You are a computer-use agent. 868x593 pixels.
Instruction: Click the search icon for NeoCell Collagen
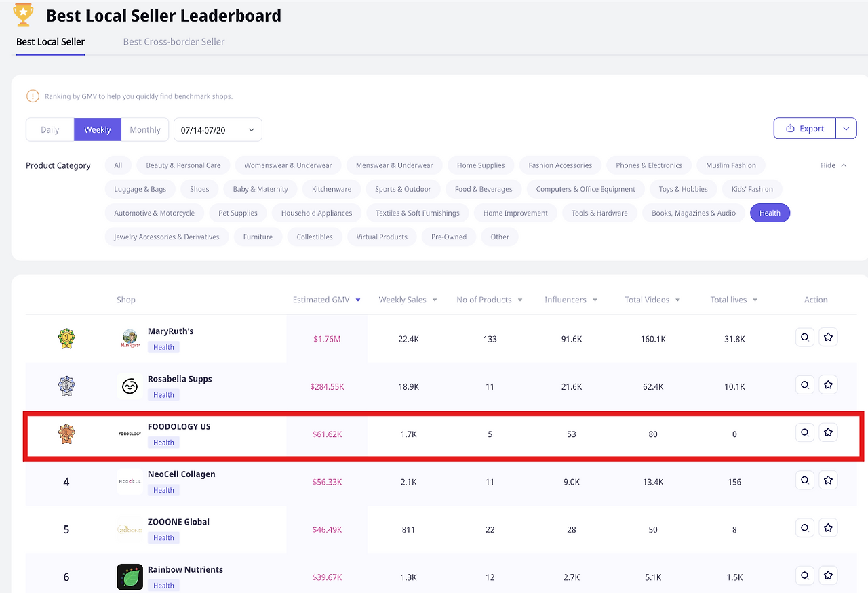point(805,480)
